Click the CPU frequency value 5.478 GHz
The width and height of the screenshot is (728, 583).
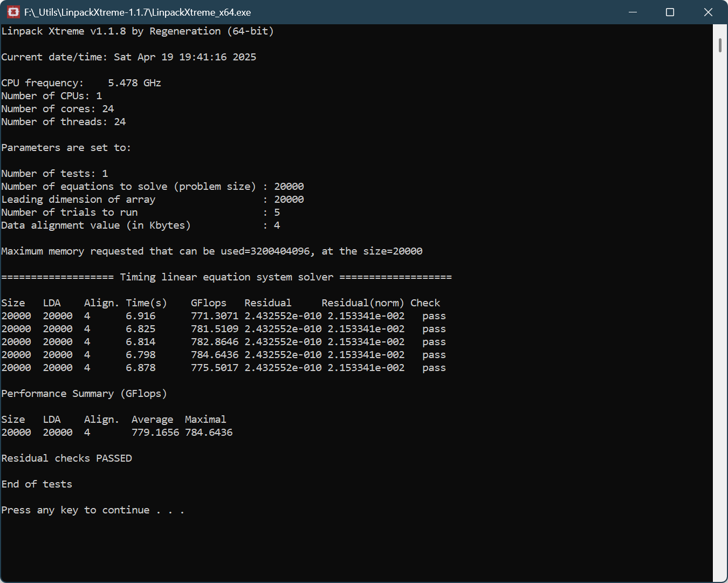click(134, 83)
